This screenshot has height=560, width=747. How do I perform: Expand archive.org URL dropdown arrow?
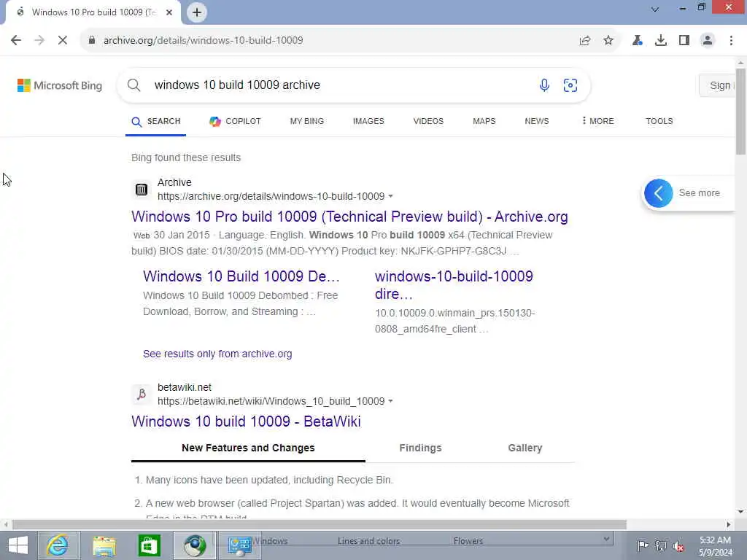pyautogui.click(x=391, y=197)
